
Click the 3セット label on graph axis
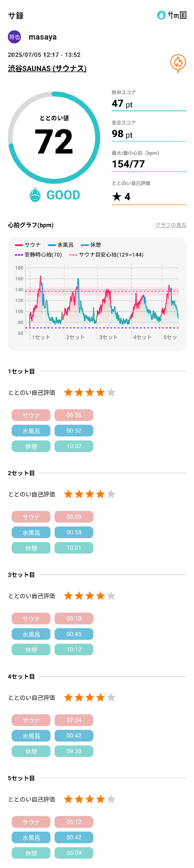108,337
